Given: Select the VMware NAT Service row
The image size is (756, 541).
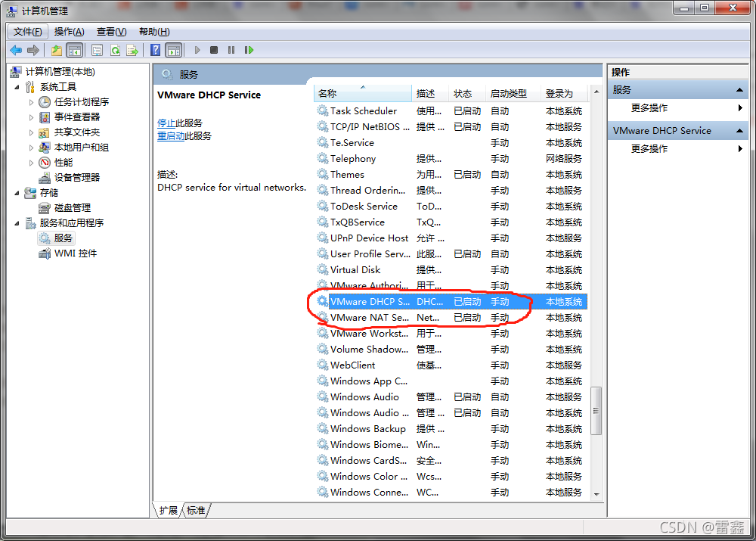Looking at the screenshot, I should (451, 318).
